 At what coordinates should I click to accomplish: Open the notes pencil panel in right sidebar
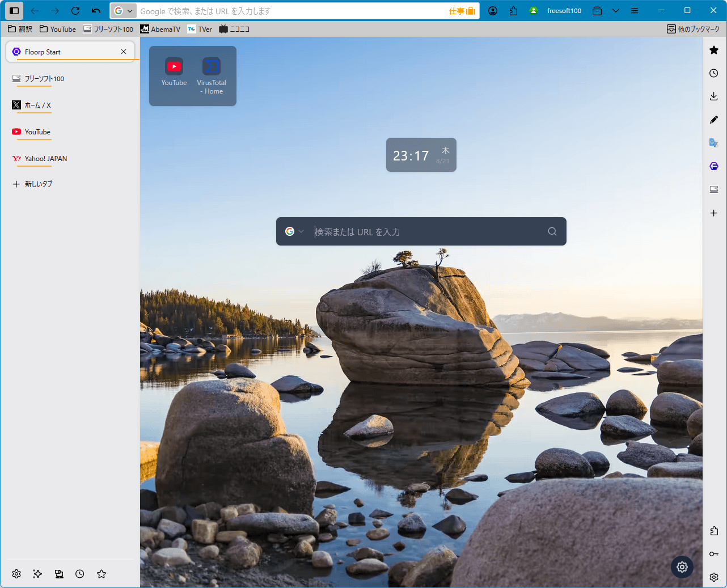click(714, 120)
